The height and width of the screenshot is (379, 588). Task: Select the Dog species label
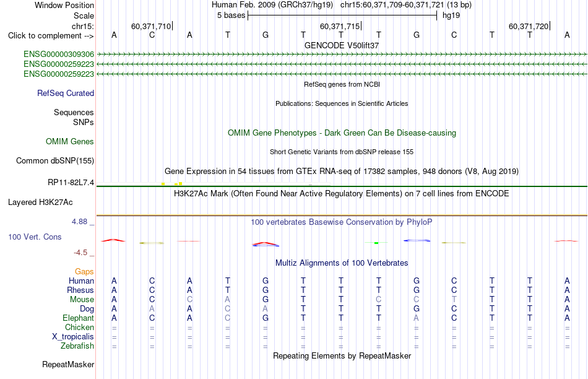coord(87,309)
